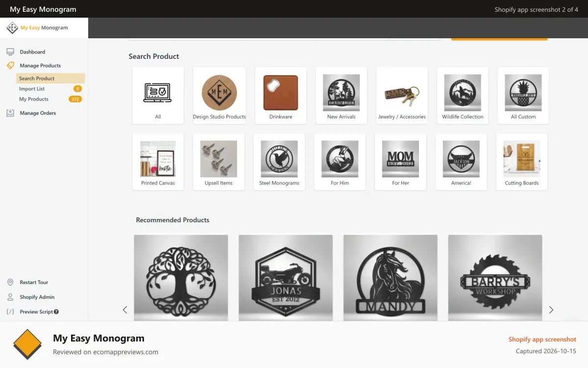The image size is (588, 368).
Task: Click the My Easy Monogram logo icon
Action: click(12, 28)
